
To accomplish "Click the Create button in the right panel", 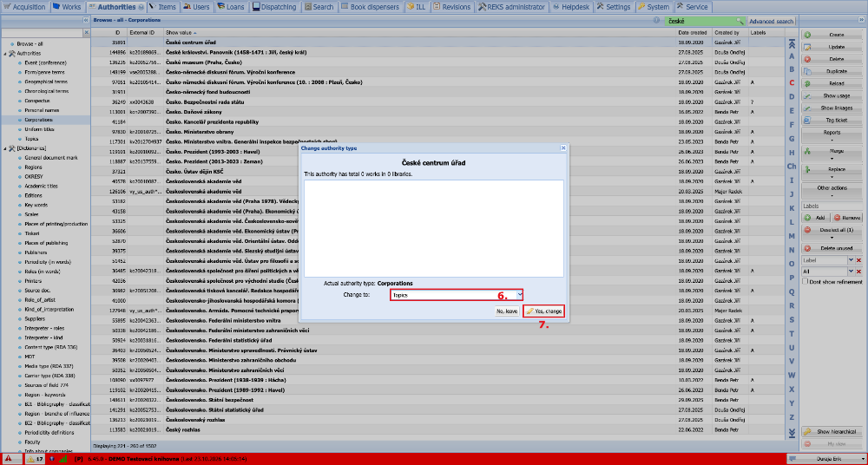I will click(832, 35).
